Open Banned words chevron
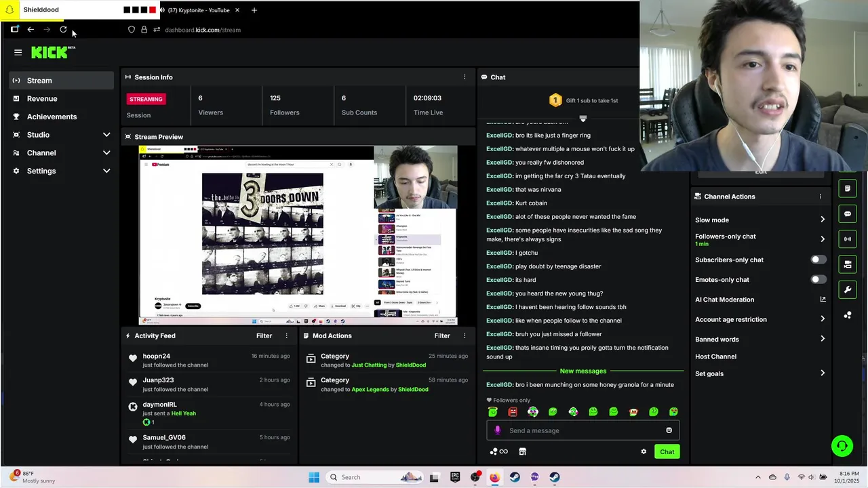The height and width of the screenshot is (488, 868). pyautogui.click(x=823, y=339)
